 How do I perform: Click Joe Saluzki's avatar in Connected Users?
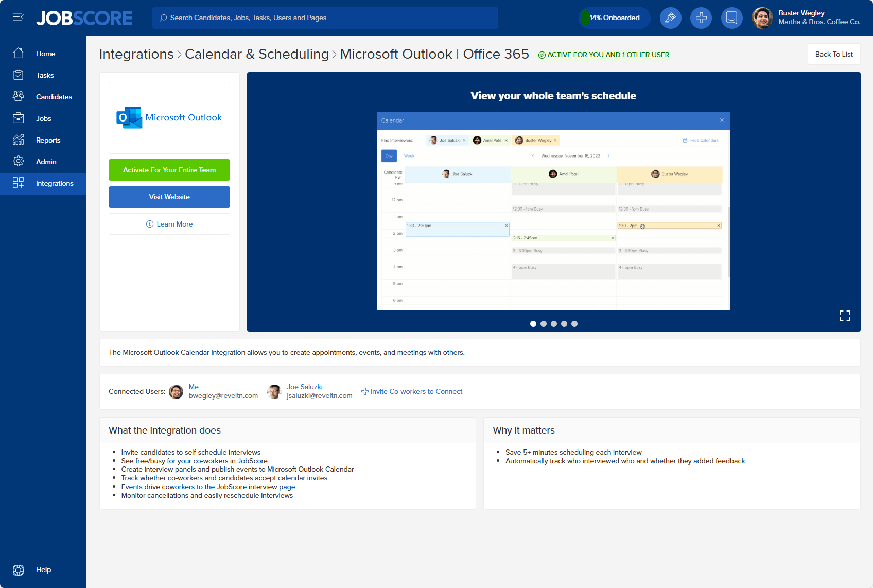tap(274, 392)
